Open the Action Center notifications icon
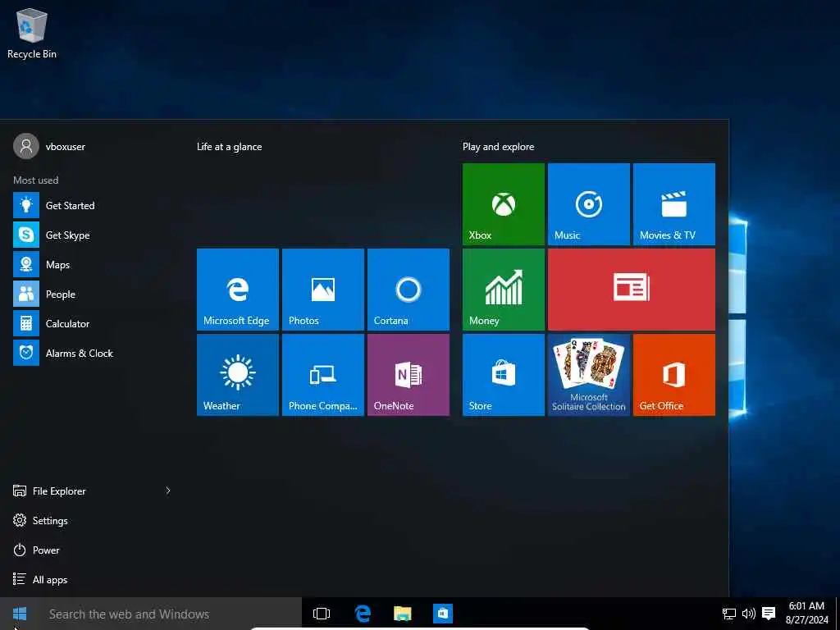Viewport: 840px width, 630px height. pos(769,614)
